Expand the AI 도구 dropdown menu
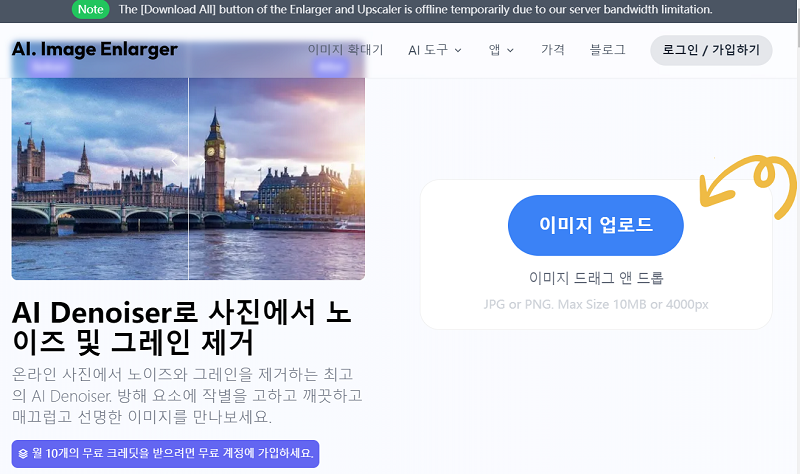Viewport: 800px width, 474px height. click(x=435, y=50)
